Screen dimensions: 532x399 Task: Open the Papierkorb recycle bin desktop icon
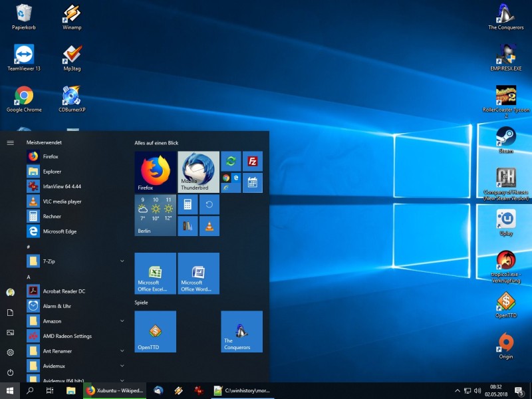coord(24,17)
